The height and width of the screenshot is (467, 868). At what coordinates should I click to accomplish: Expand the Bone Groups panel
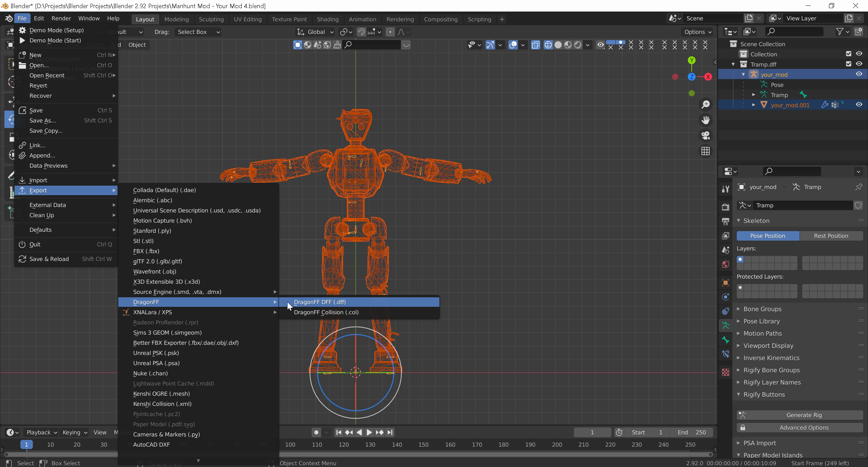pyautogui.click(x=762, y=309)
